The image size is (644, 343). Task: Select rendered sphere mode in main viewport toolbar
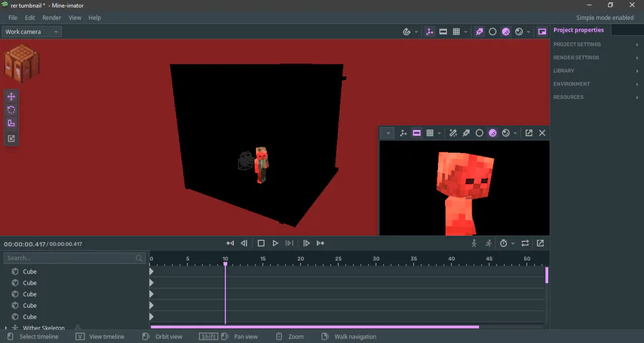(x=519, y=31)
